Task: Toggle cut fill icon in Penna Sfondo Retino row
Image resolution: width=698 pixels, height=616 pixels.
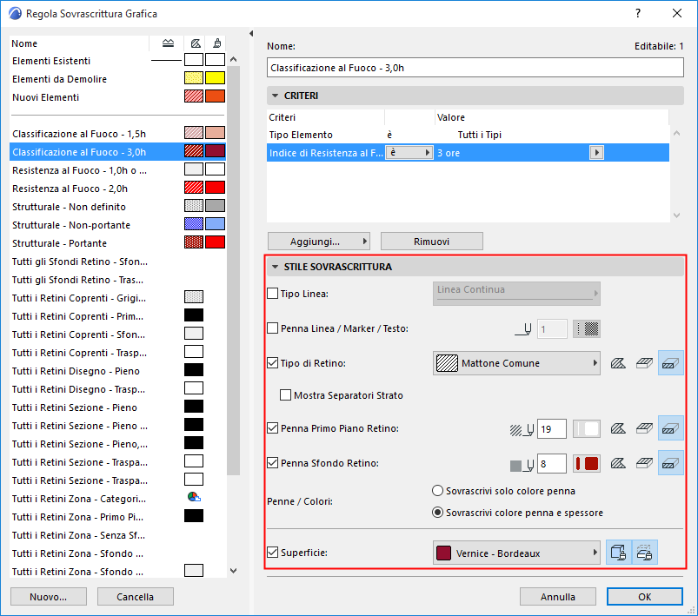Action: (x=670, y=463)
